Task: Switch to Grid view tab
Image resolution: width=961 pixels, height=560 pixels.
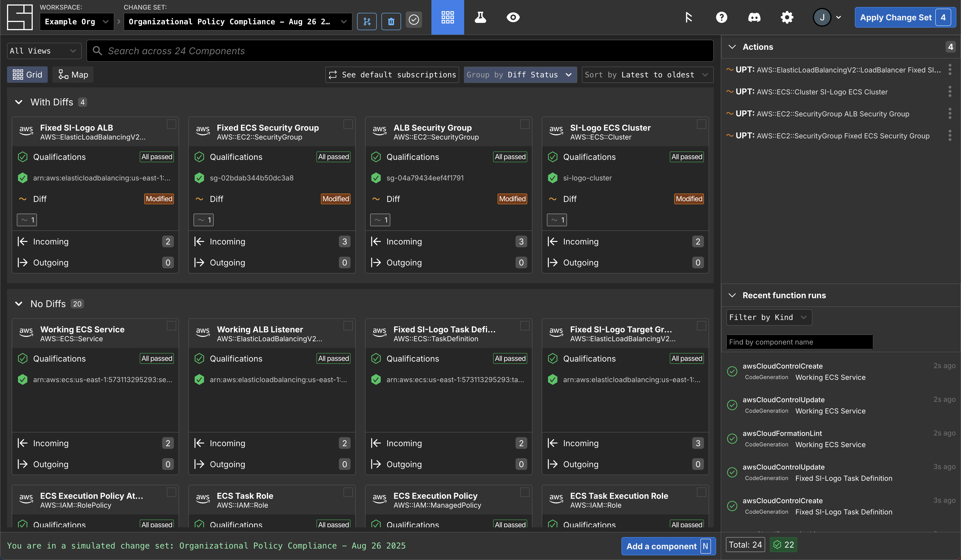Action: pyautogui.click(x=27, y=75)
